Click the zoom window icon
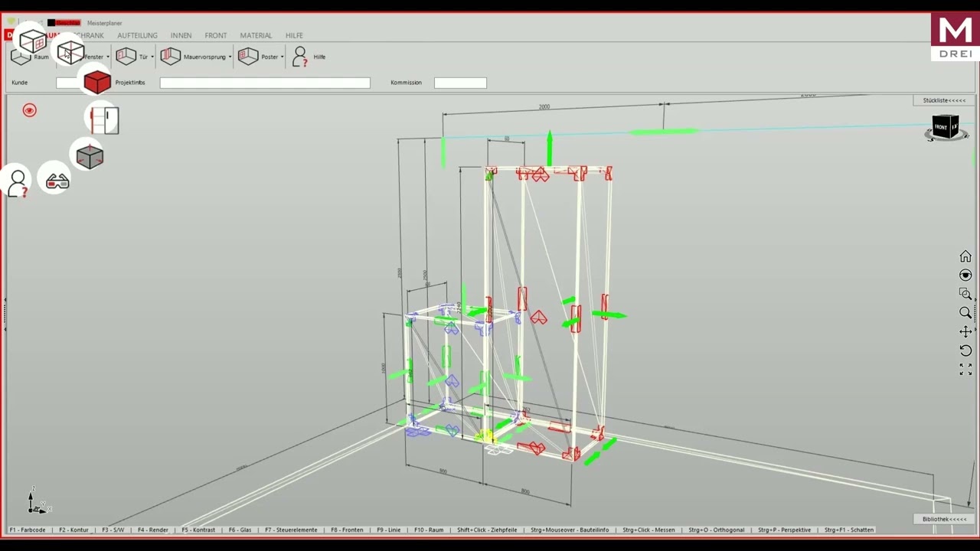Viewport: 980px width, 551px height. [x=965, y=294]
